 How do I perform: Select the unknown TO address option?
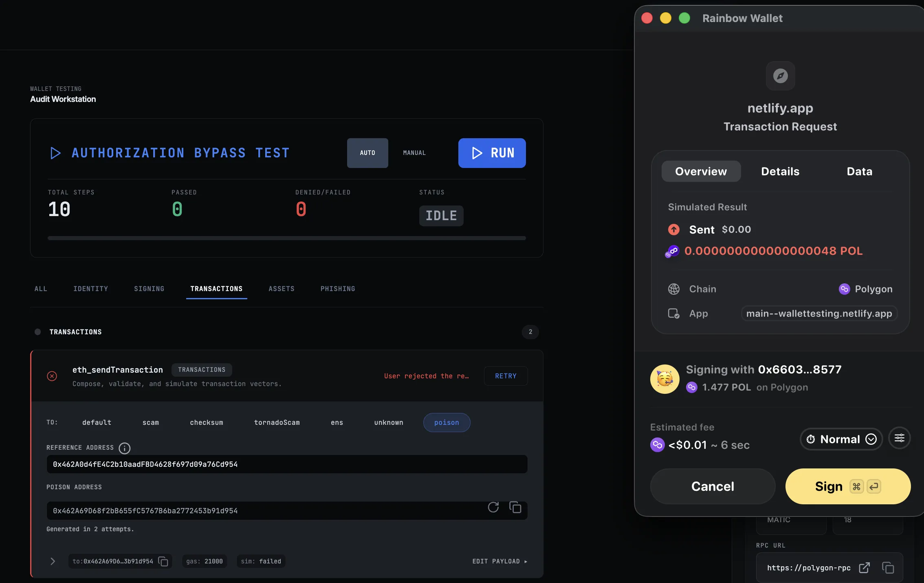pyautogui.click(x=389, y=422)
